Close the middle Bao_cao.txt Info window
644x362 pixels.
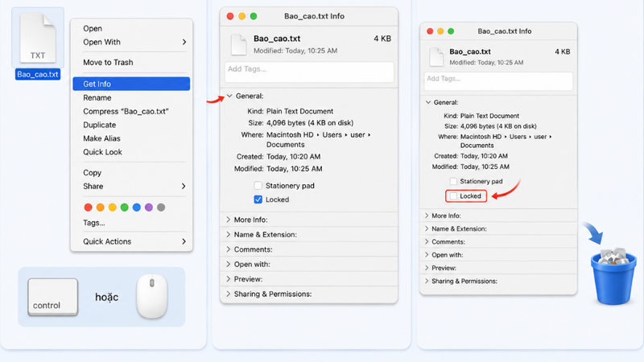click(230, 16)
